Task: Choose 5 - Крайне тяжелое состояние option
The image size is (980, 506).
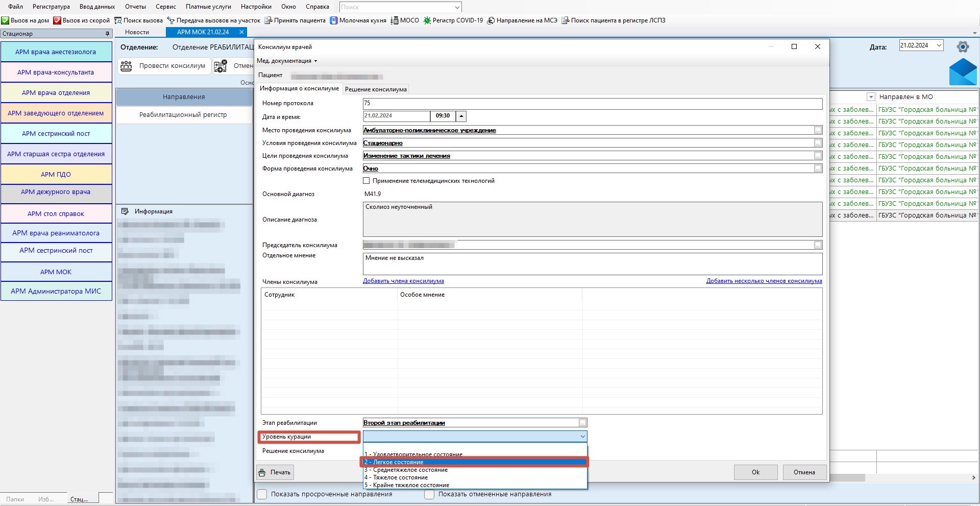Action: (x=475, y=485)
